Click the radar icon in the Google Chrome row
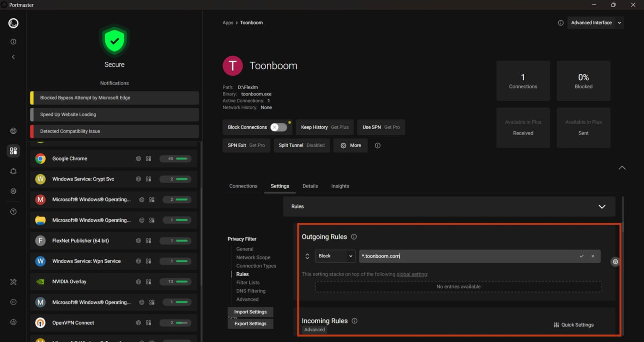 coord(138,158)
